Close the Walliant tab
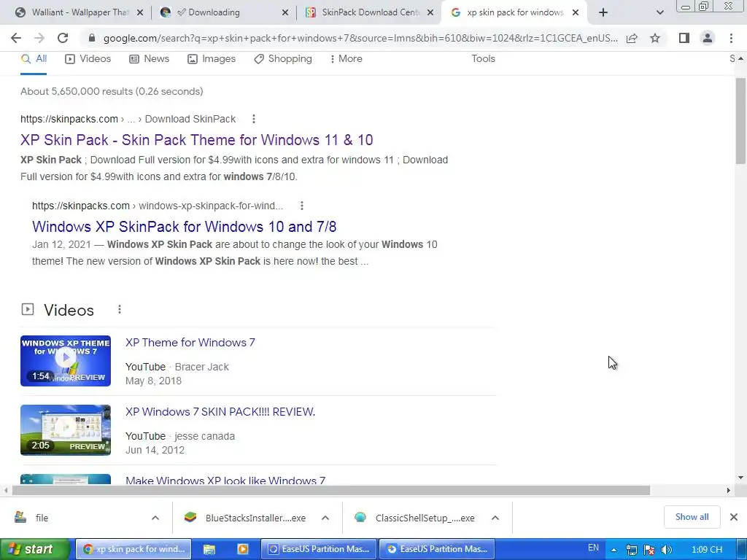 140,12
